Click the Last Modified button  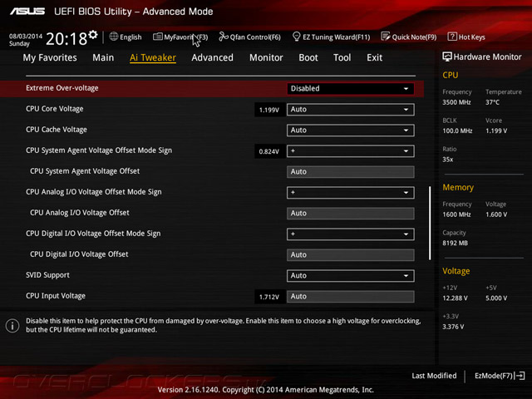point(434,376)
